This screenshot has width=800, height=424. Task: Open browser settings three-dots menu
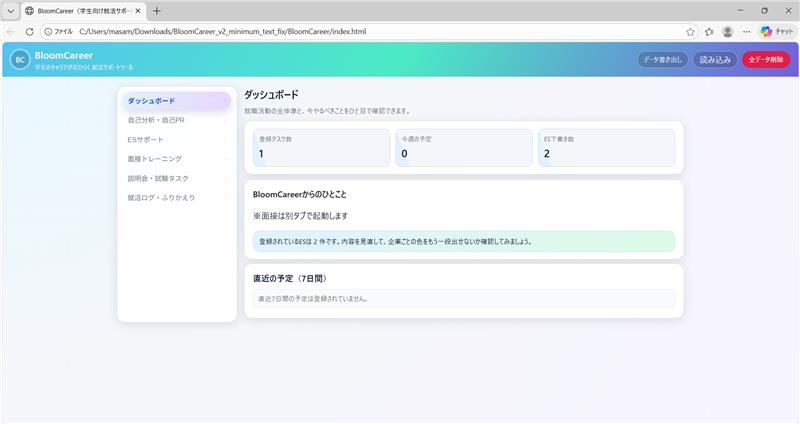point(747,32)
